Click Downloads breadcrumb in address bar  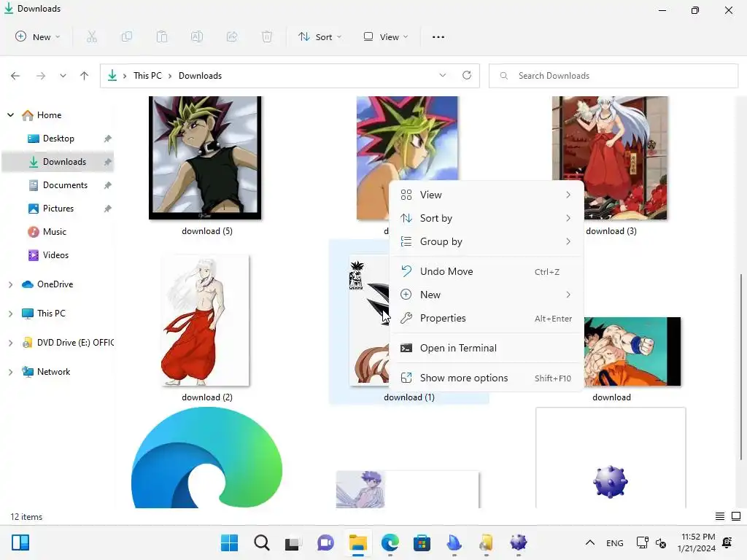point(200,76)
